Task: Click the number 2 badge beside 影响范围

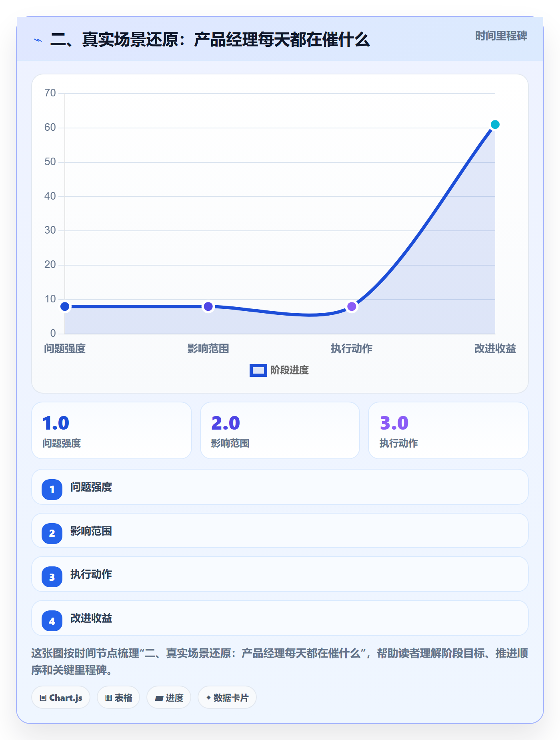Action: click(52, 533)
